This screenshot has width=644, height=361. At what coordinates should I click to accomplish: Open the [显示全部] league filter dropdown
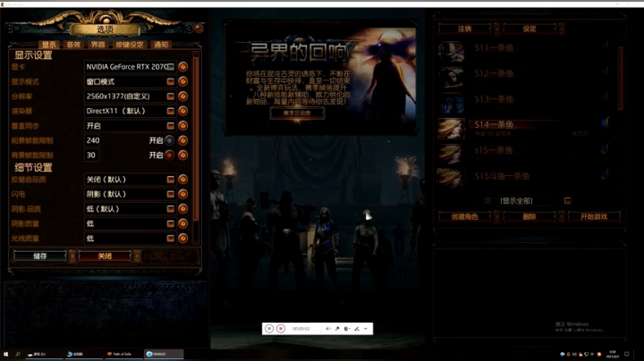pos(535,200)
